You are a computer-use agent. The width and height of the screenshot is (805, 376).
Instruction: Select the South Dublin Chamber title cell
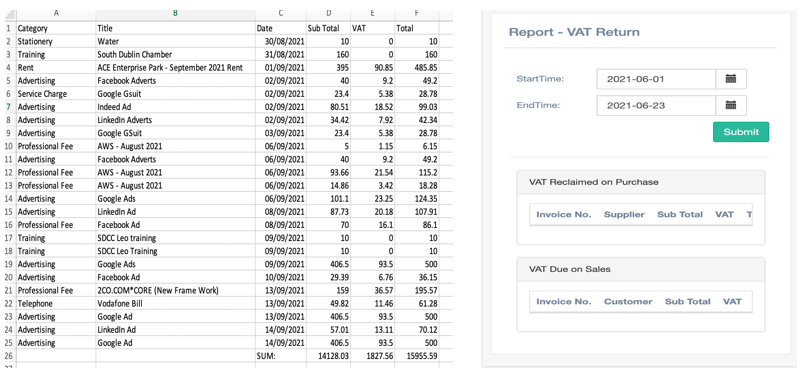[x=175, y=54]
